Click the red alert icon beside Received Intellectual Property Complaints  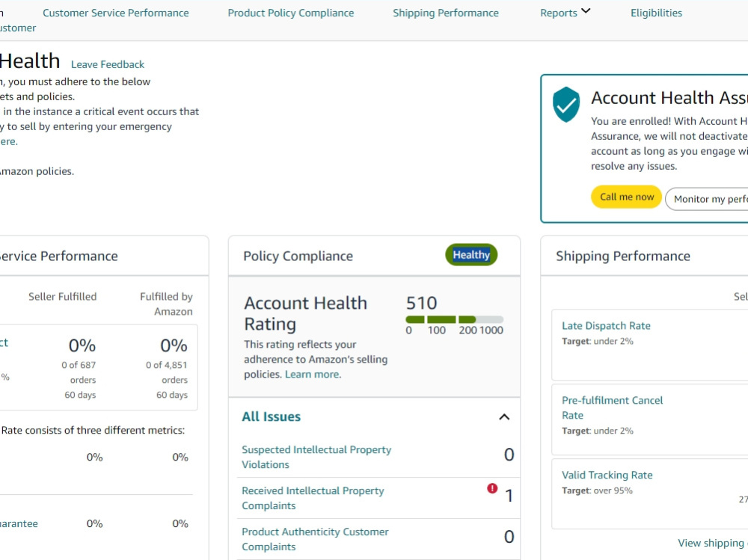coord(492,488)
